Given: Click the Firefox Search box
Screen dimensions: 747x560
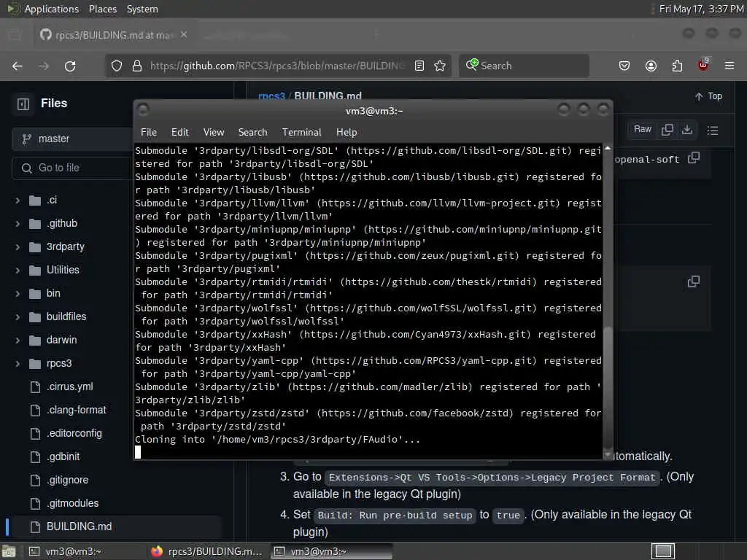Looking at the screenshot, I should pyautogui.click(x=524, y=66).
